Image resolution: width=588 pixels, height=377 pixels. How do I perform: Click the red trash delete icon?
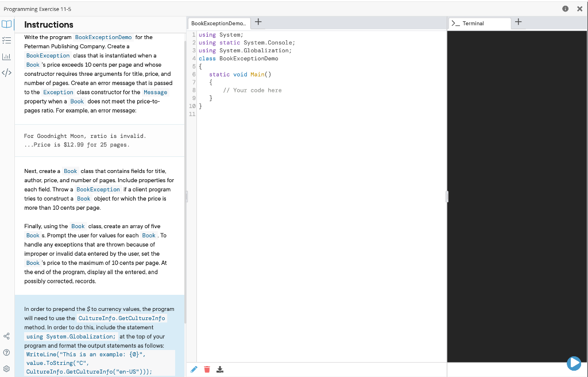pyautogui.click(x=207, y=369)
